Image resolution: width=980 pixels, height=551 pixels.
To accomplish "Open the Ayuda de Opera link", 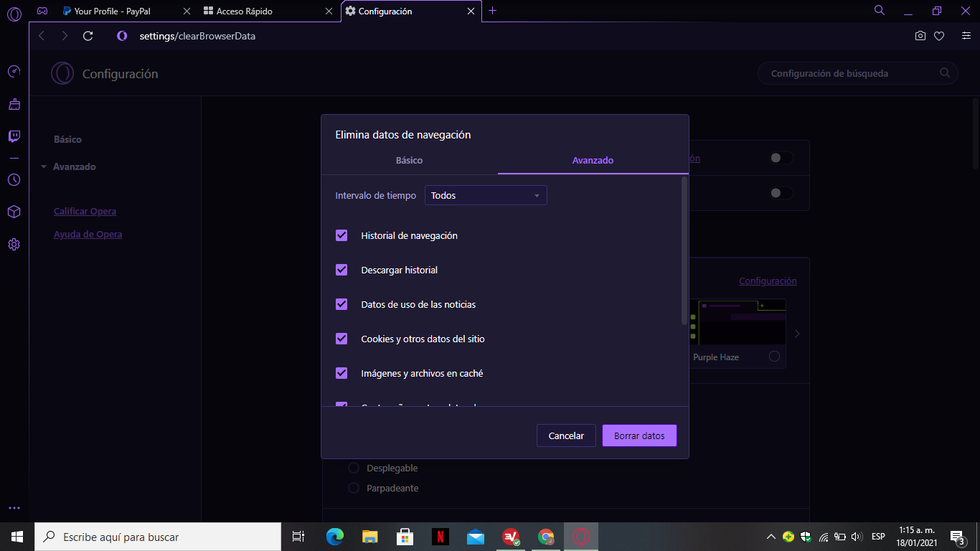I will (88, 234).
